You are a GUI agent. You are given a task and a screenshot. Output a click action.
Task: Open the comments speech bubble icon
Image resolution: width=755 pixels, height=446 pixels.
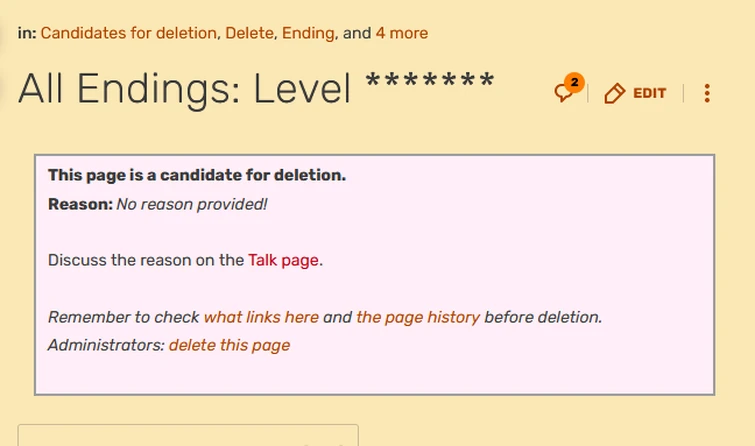[565, 93]
